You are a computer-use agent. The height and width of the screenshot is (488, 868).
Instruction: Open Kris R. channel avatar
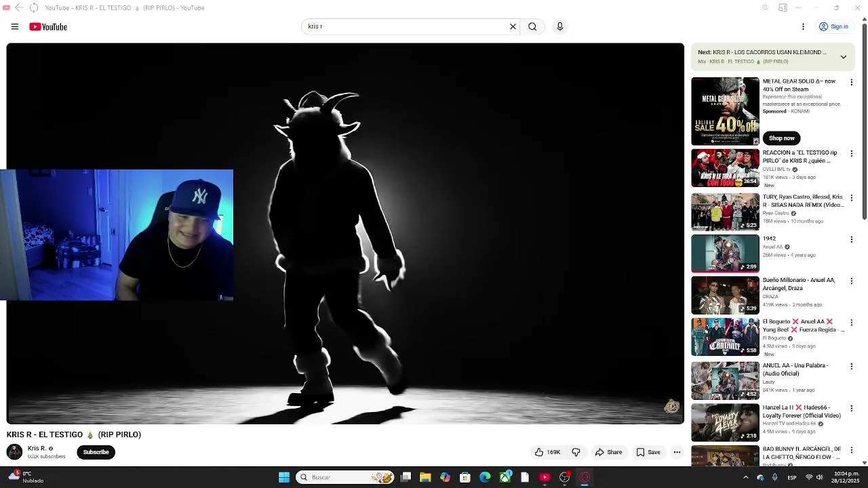14,452
